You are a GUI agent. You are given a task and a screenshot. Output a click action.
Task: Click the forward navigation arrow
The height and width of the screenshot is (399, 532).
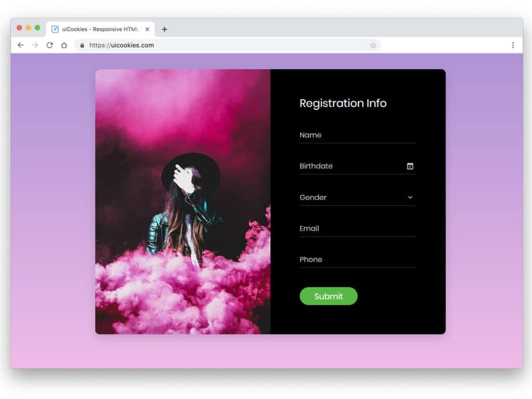coord(35,45)
